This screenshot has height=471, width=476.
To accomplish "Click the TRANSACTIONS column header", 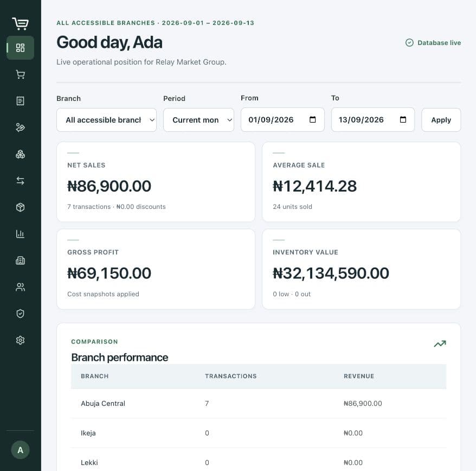I will click(x=231, y=376).
